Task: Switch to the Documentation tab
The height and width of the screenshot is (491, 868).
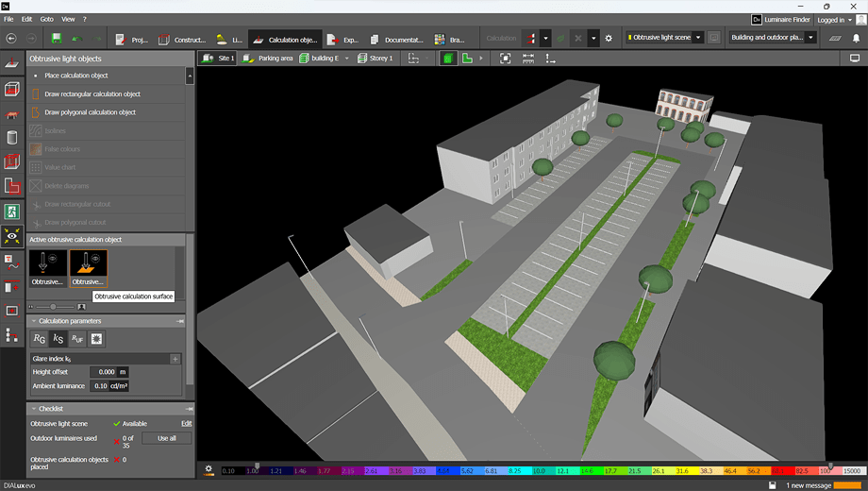Action: pyautogui.click(x=397, y=40)
